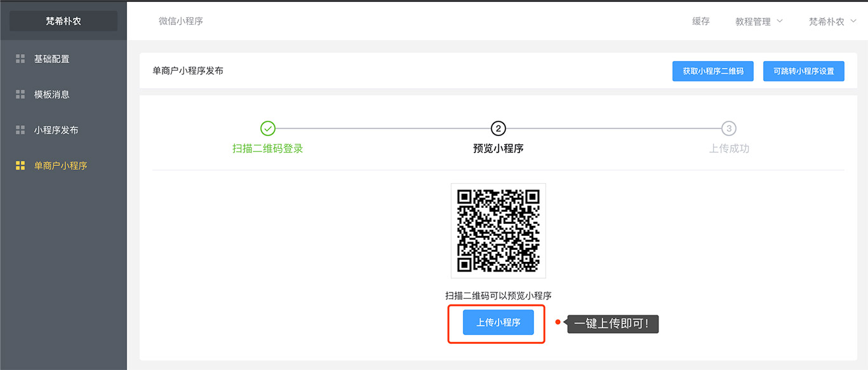Viewport: 868px width, 370px height.
Task: Click the step 3 circle icon
Action: pyautogui.click(x=729, y=128)
